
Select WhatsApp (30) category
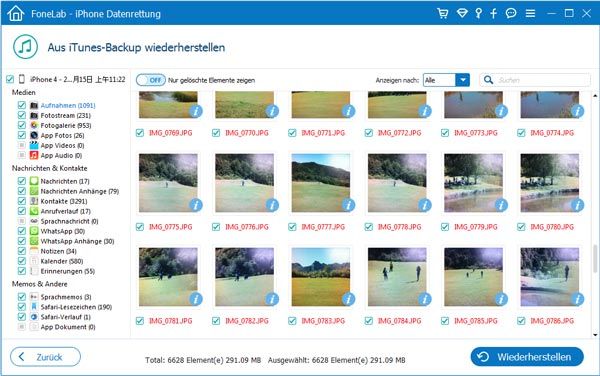point(62,231)
